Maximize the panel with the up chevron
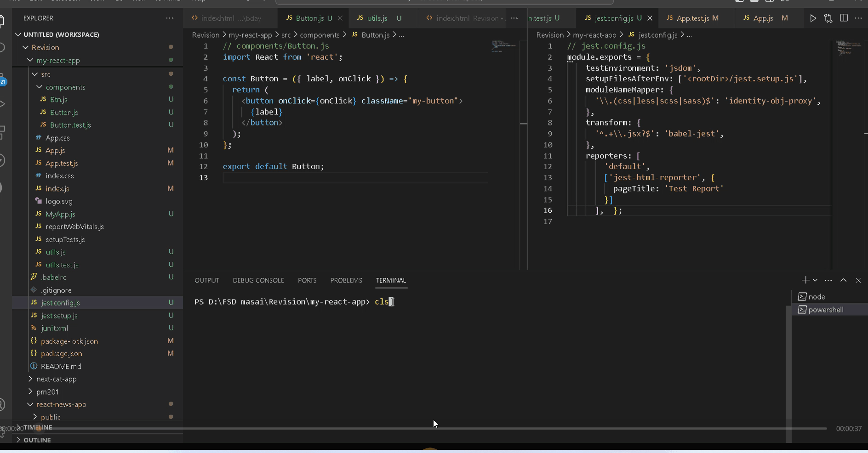Image resolution: width=868 pixels, height=453 pixels. coord(843,280)
